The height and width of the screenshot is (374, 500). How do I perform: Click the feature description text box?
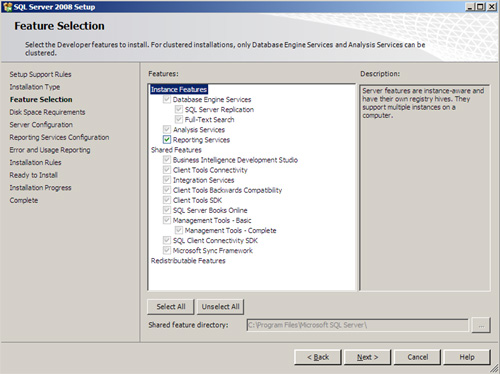pyautogui.click(x=425, y=188)
